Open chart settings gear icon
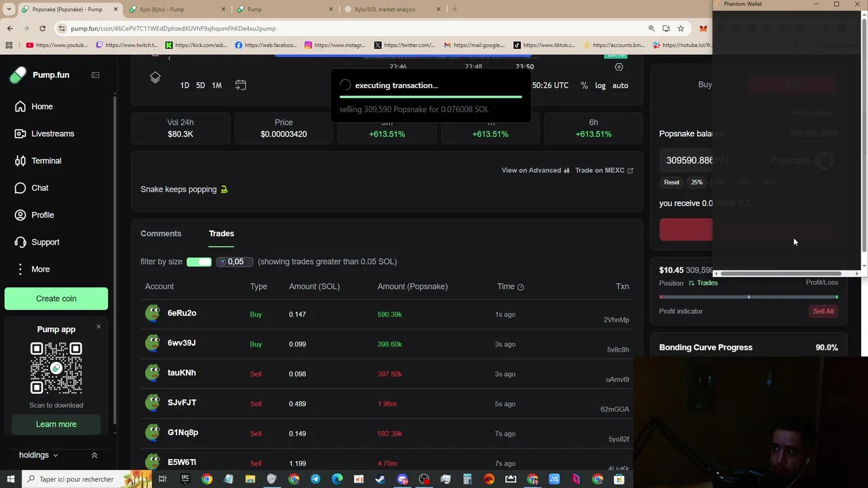This screenshot has height=488, width=868. 618,67
